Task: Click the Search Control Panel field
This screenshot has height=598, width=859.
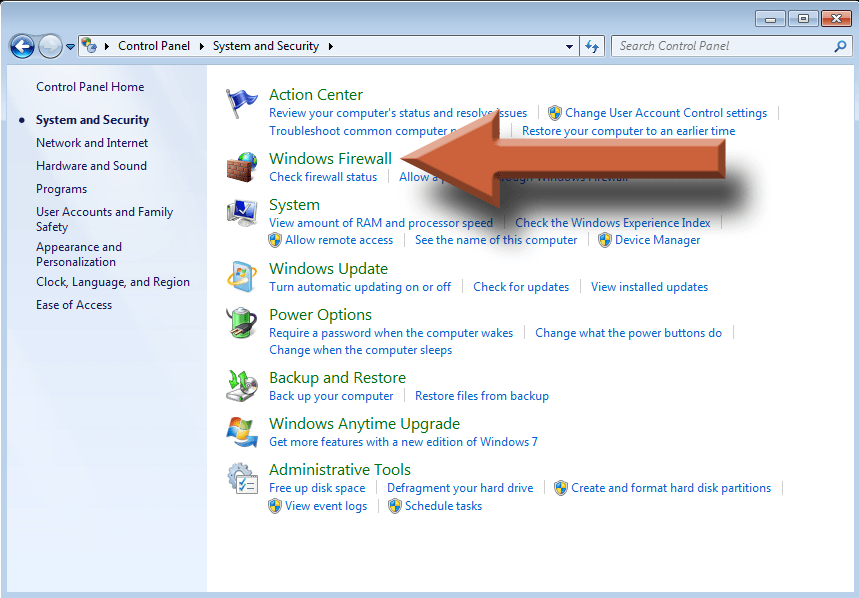Action: [x=731, y=47]
